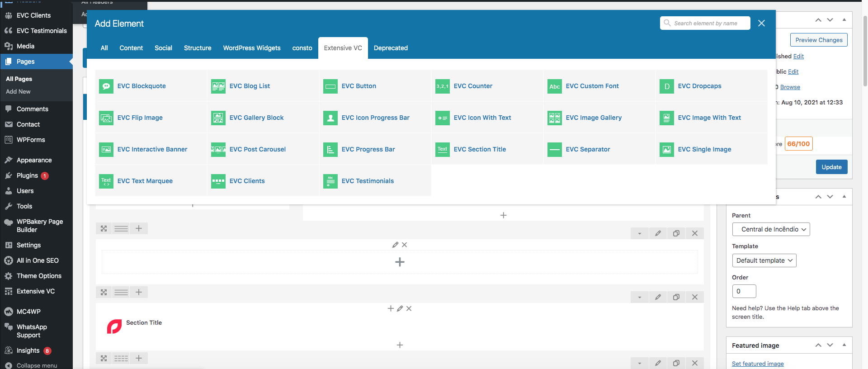868x369 pixels.
Task: Insert the EVC Interactive Banner element
Action: coord(151,149)
